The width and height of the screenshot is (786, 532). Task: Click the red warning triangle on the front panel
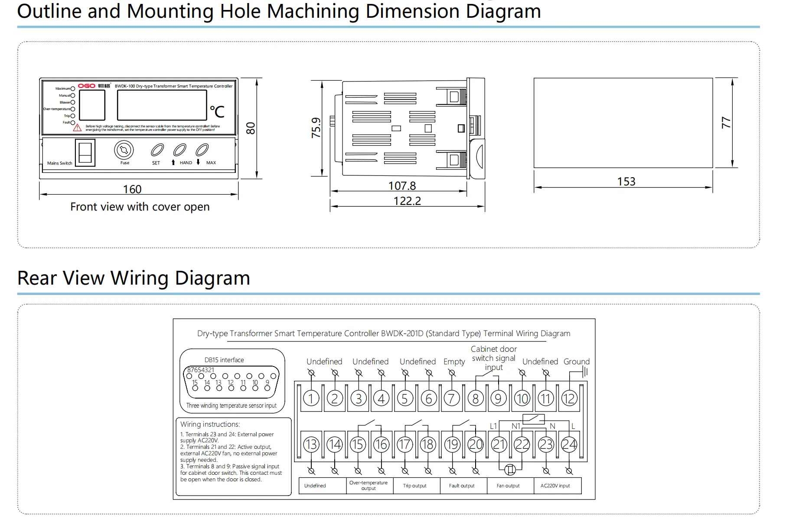pos(77,128)
